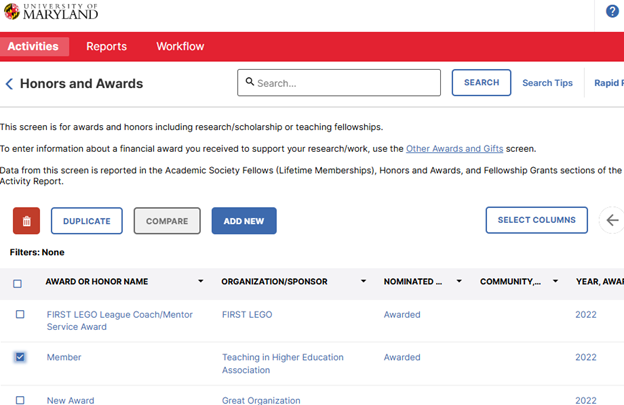
Task: Open Award or Honor Name column dropdown
Action: [x=201, y=282]
